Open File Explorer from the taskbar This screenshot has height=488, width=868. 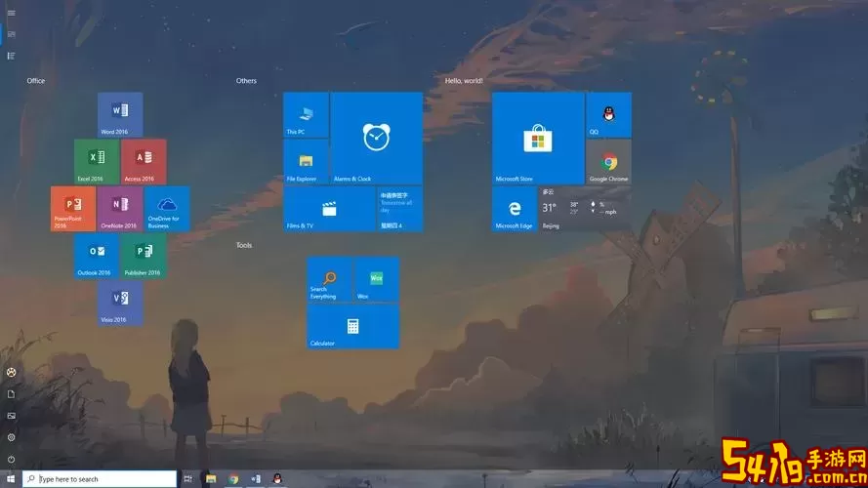click(x=211, y=478)
